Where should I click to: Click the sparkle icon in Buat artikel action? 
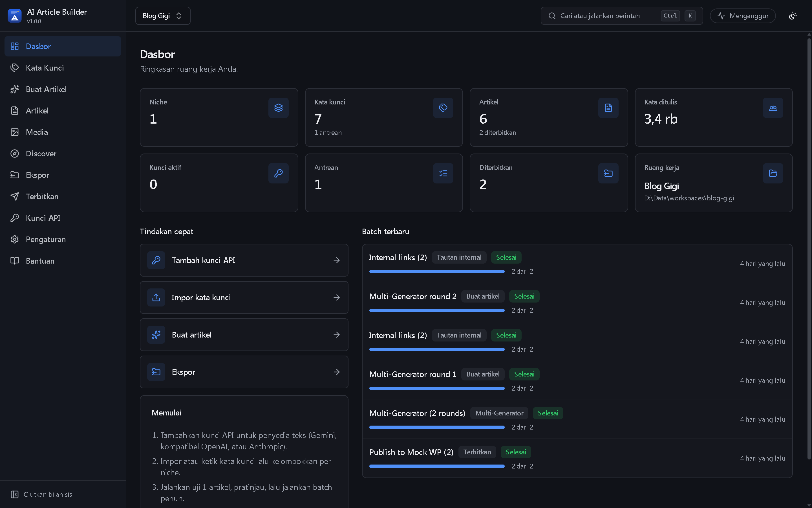(156, 335)
